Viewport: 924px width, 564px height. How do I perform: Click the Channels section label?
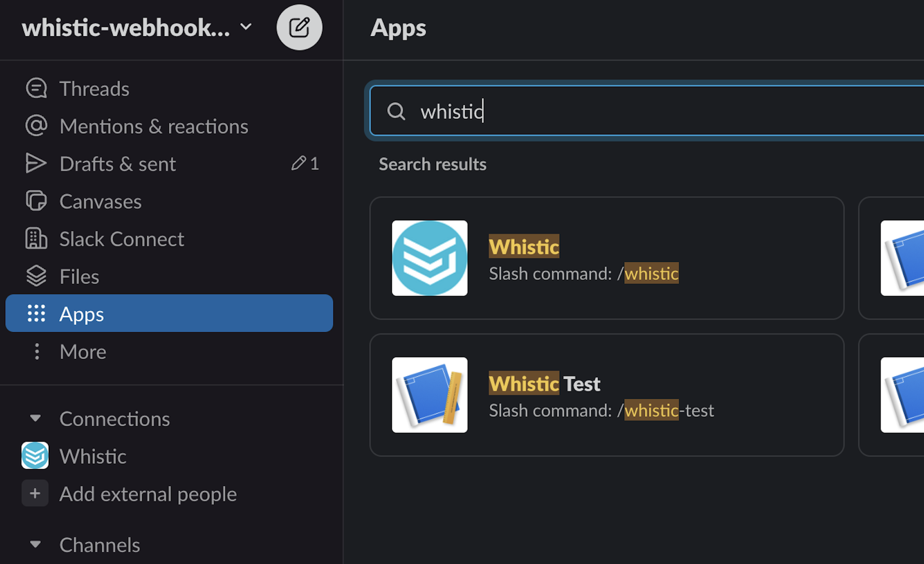point(100,545)
